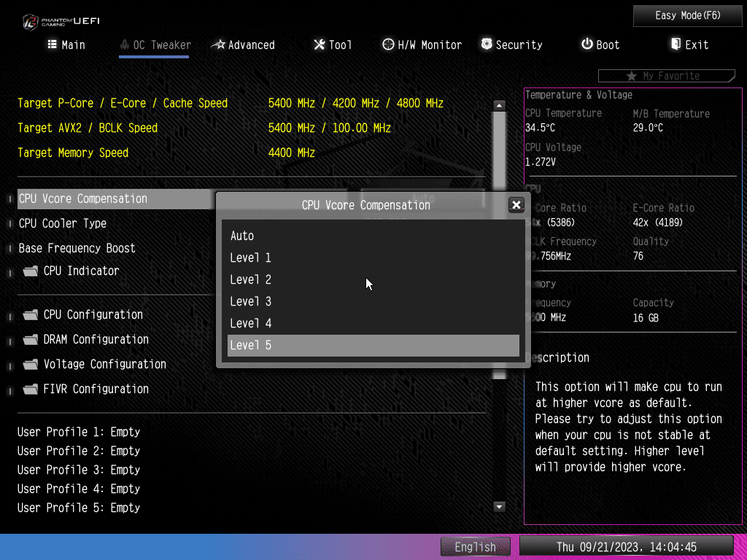Choose Level 1 vcore compensation
Image resolution: width=747 pixels, height=560 pixels.
coord(250,257)
